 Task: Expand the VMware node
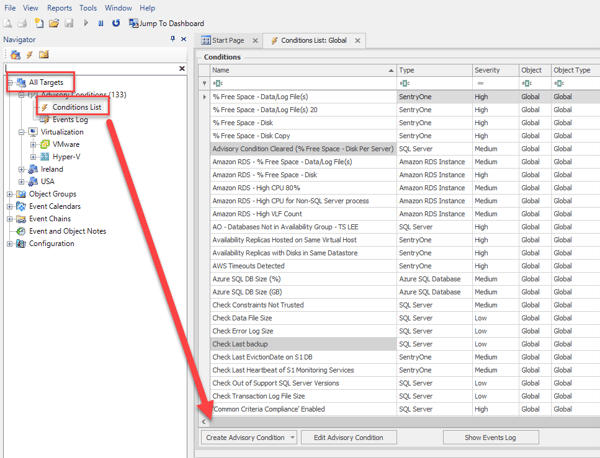[33, 145]
